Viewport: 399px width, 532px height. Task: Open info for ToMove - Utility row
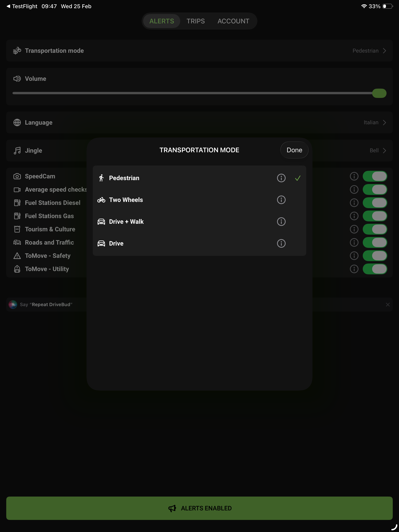354,269
